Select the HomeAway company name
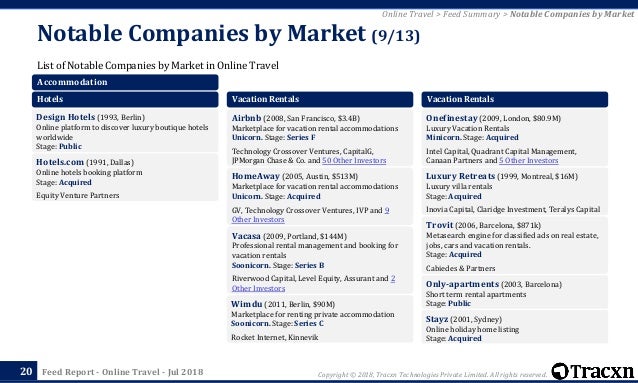Screen dimensions: 638x383 click(256, 176)
